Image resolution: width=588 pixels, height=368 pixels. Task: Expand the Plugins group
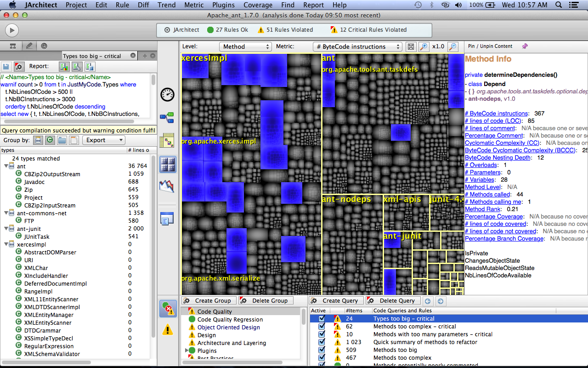click(x=187, y=351)
